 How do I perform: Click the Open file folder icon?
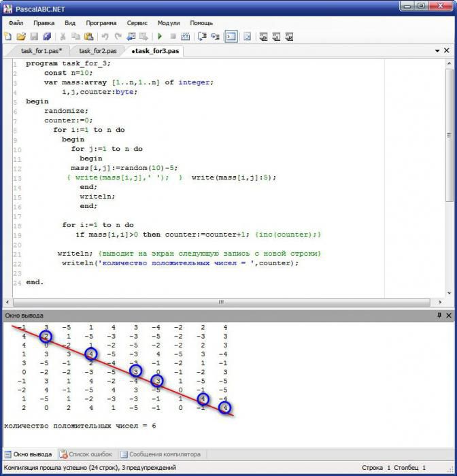[21, 37]
